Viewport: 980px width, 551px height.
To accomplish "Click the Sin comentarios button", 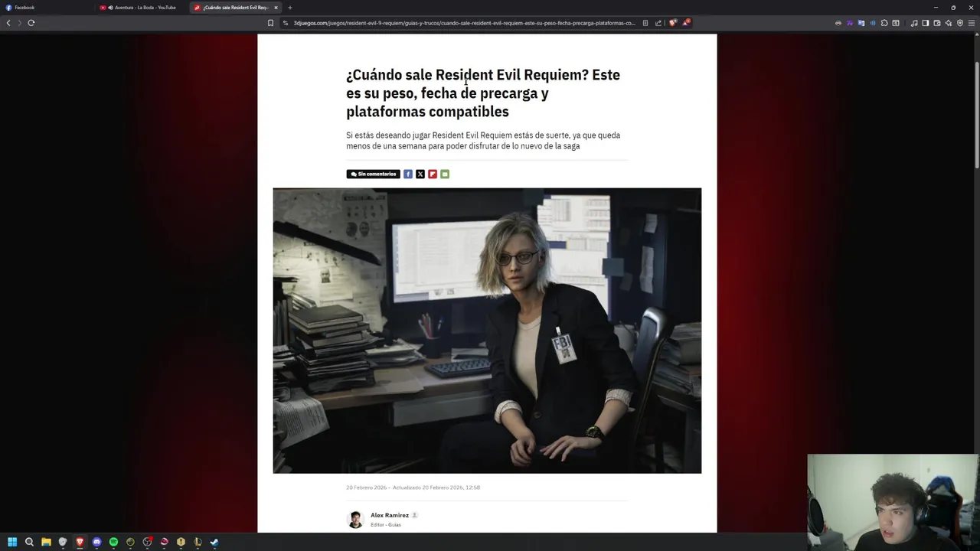I will pyautogui.click(x=373, y=174).
